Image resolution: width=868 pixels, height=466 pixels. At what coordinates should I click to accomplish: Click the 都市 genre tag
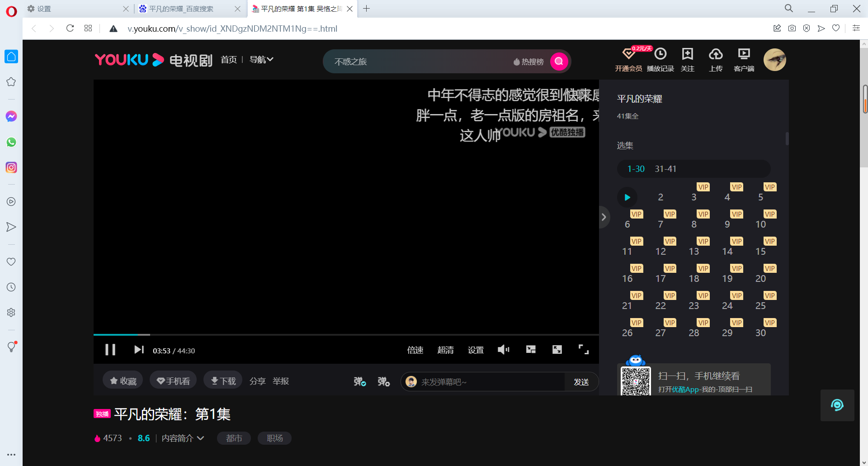click(x=234, y=438)
